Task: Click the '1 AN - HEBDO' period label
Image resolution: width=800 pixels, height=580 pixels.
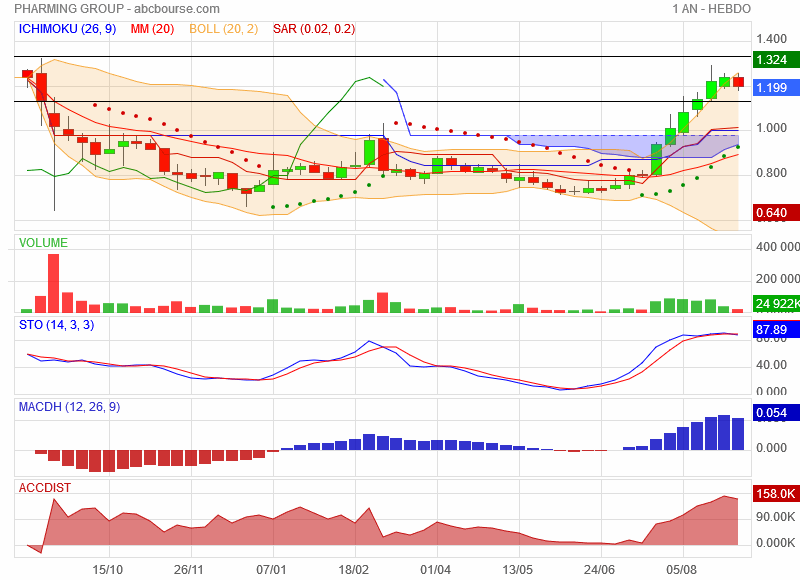Action: (711, 9)
